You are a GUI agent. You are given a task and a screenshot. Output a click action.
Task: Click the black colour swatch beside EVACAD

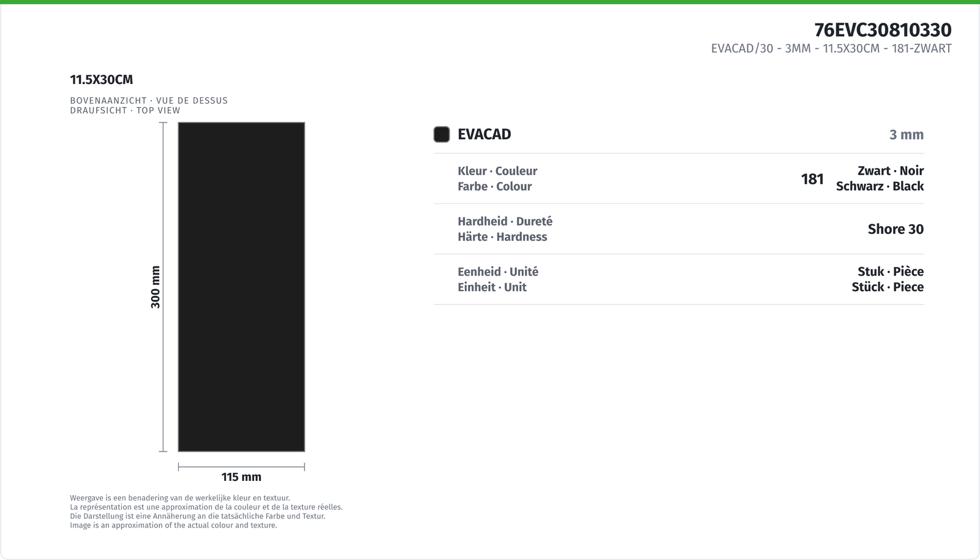coord(442,134)
